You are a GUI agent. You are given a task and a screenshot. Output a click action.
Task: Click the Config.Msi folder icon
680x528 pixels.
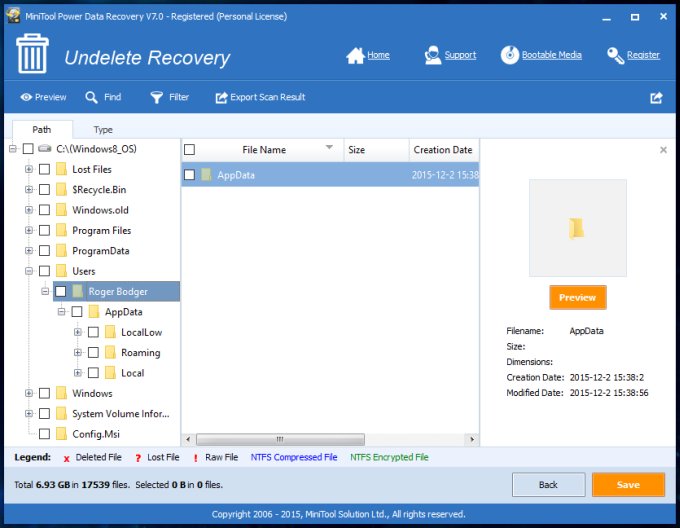(x=62, y=433)
